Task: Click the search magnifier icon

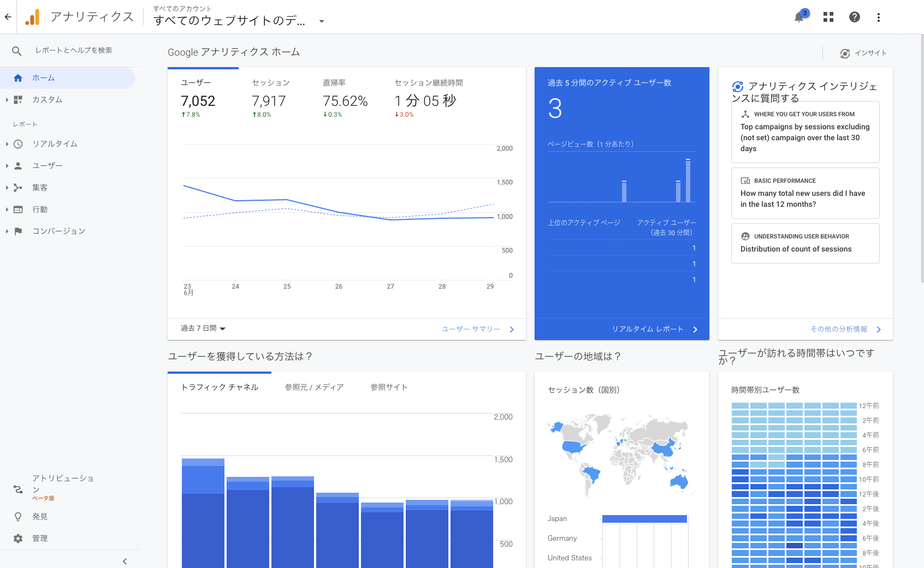Action: (17, 51)
